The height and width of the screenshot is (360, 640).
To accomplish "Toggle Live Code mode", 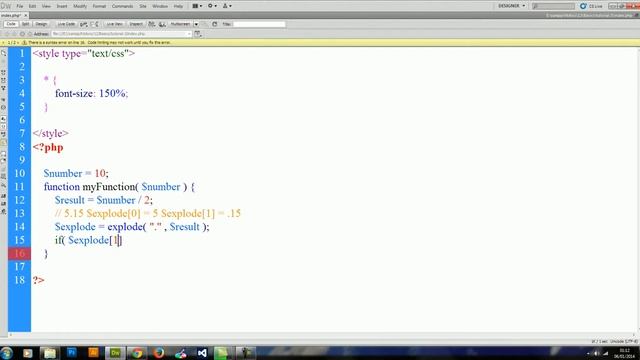I will point(66,24).
